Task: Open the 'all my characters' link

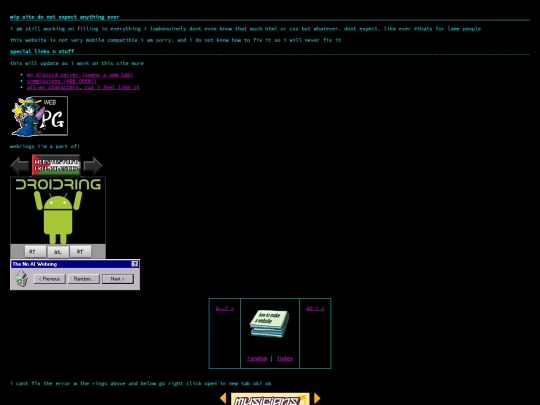Action: tap(83, 87)
